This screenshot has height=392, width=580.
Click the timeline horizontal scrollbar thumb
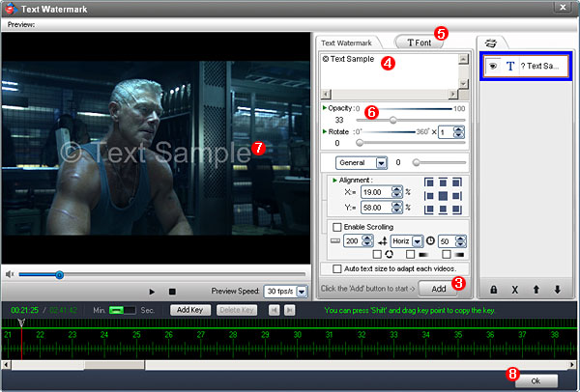pos(114,365)
